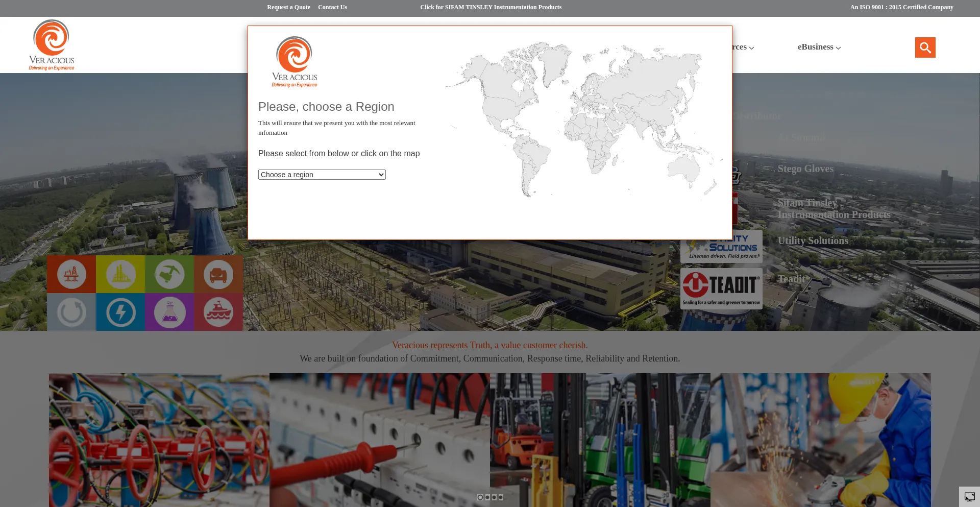Open the Teadit brand logo
Screen dimensions: 980x507
point(721,288)
